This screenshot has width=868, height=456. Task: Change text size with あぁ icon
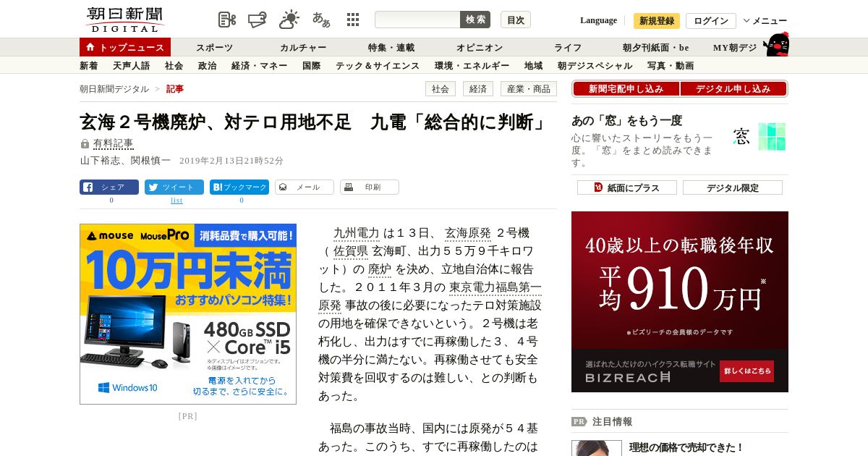click(321, 20)
